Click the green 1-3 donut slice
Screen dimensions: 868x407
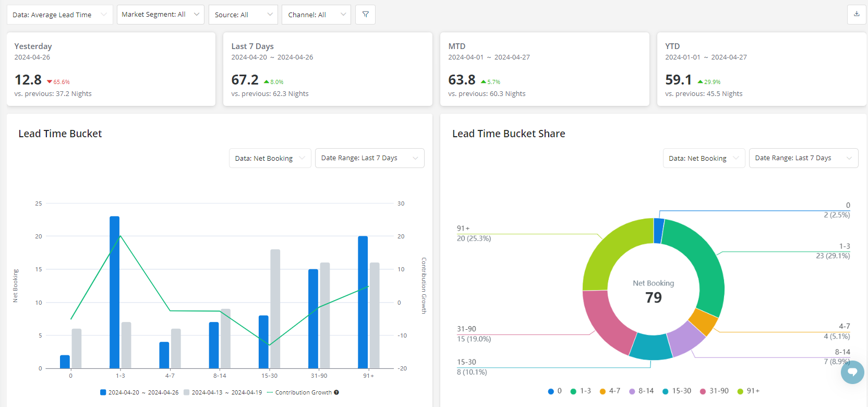705,264
